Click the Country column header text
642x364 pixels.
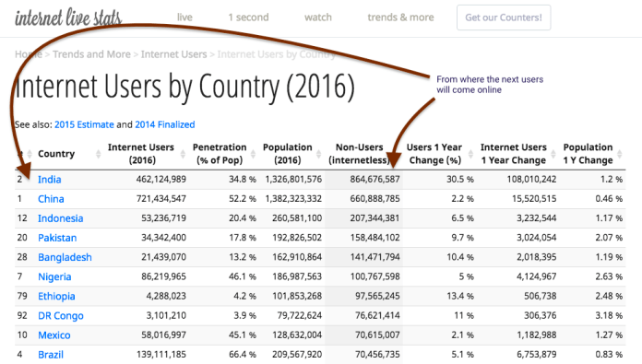point(56,154)
